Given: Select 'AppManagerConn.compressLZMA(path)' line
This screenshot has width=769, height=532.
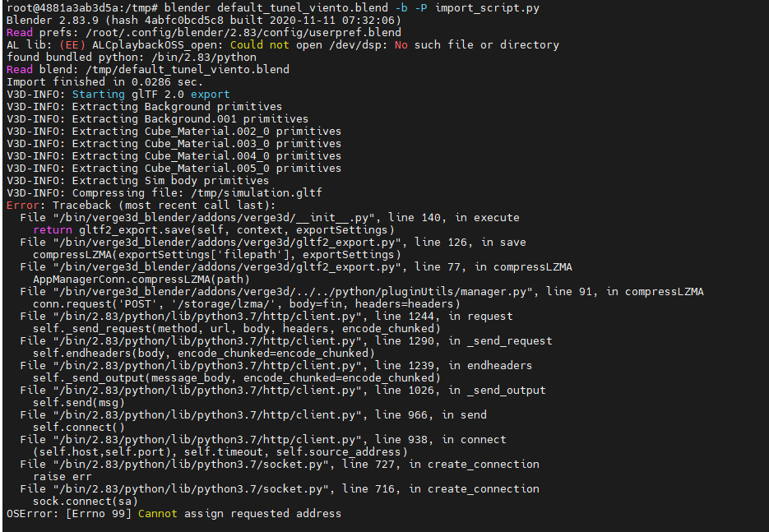Looking at the screenshot, I should pyautogui.click(x=141, y=279).
